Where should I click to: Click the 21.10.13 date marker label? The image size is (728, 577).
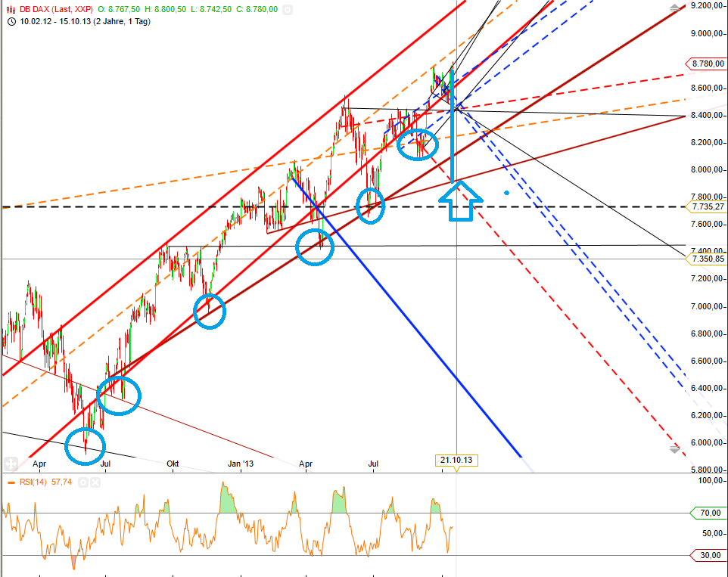[x=457, y=459]
